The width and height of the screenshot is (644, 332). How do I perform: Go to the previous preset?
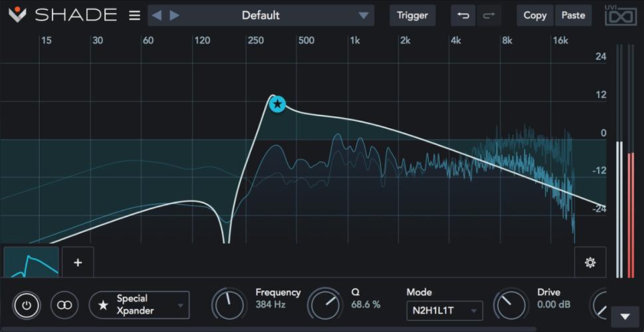pos(157,16)
